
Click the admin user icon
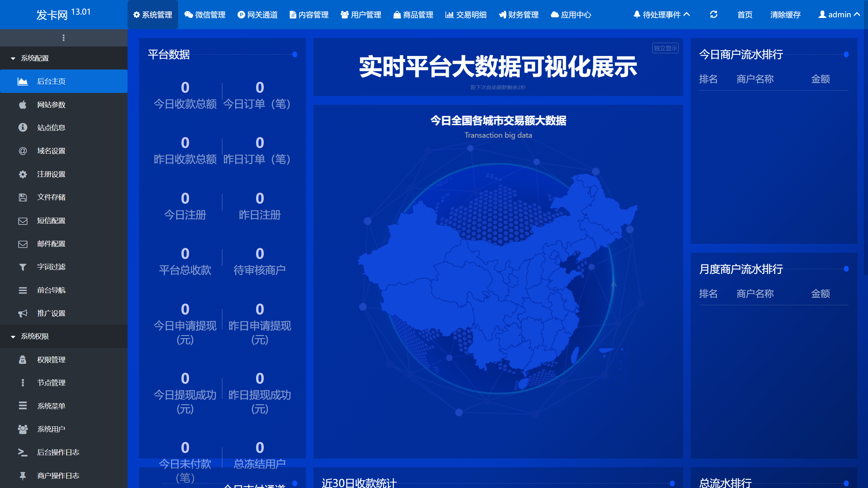tap(822, 14)
